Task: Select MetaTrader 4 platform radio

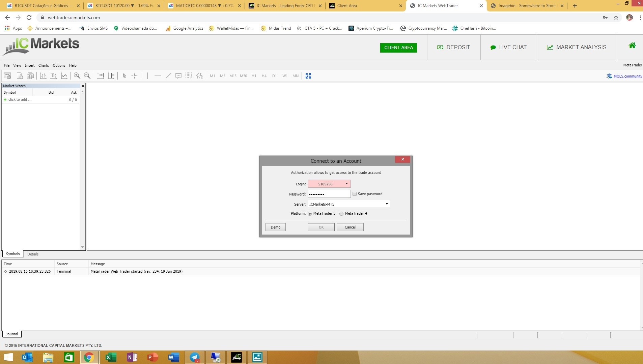Action: [341, 214]
